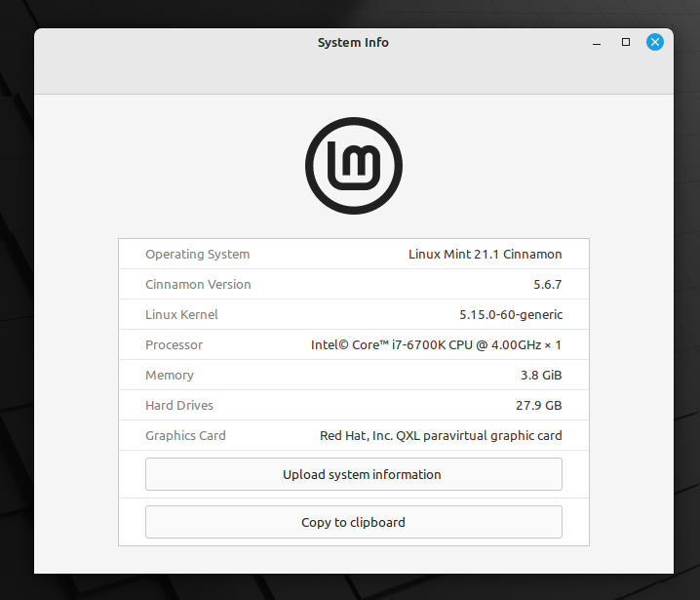
Task: Click the Hard Drives label
Action: (179, 405)
